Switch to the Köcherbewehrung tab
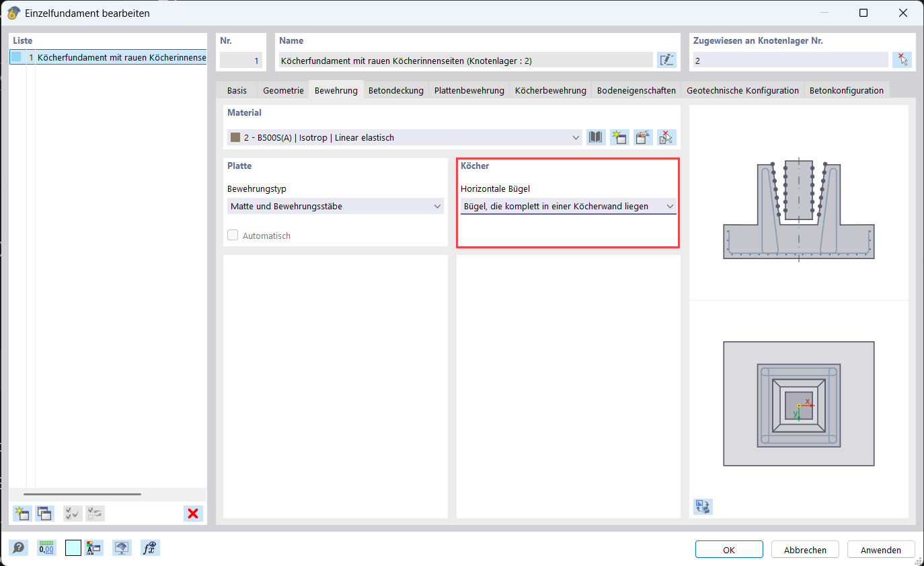 click(550, 89)
